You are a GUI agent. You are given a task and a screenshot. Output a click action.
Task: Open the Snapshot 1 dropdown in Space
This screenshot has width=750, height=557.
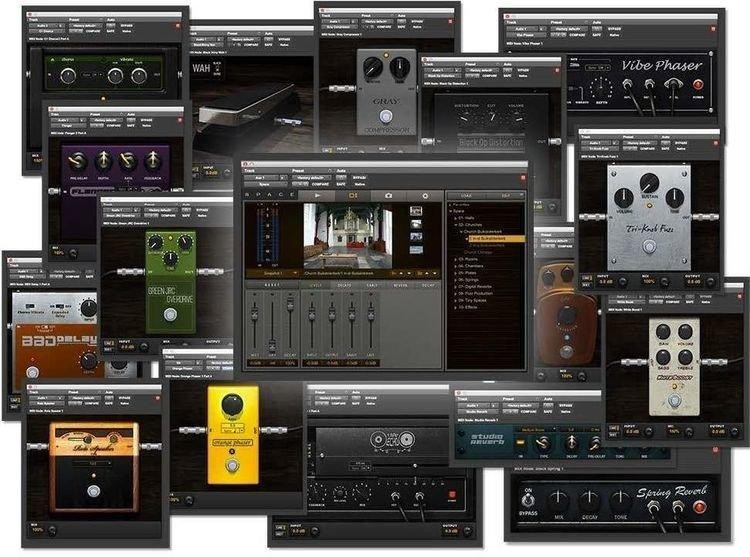pos(273,273)
